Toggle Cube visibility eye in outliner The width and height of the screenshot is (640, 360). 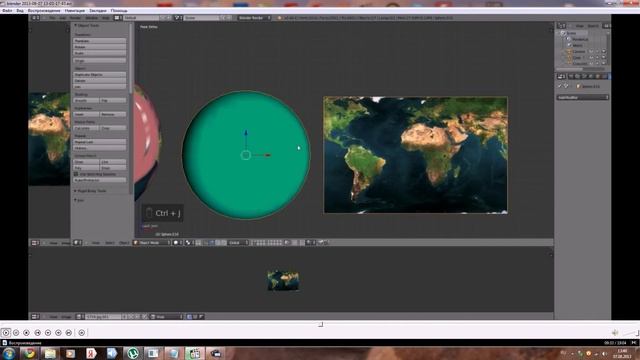click(x=591, y=58)
